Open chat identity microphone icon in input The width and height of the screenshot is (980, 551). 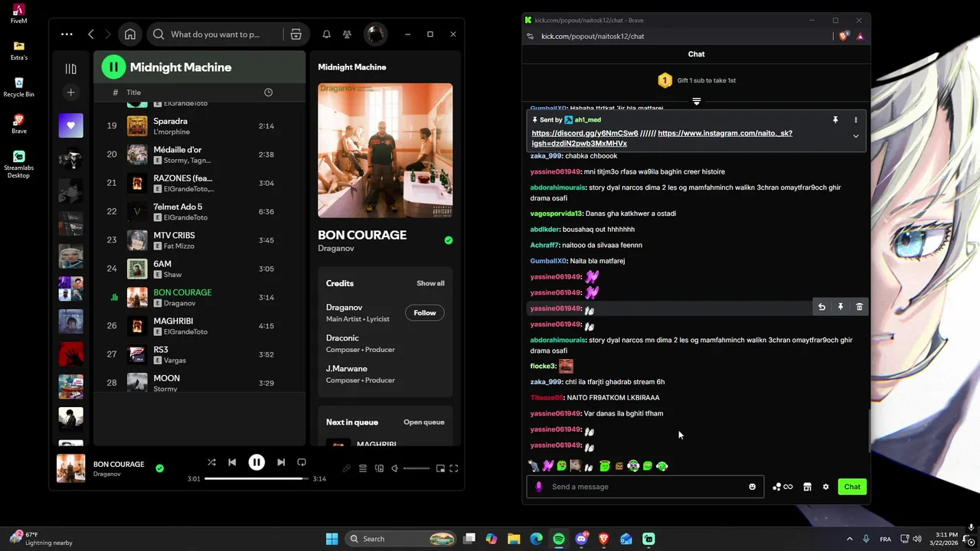tap(538, 487)
